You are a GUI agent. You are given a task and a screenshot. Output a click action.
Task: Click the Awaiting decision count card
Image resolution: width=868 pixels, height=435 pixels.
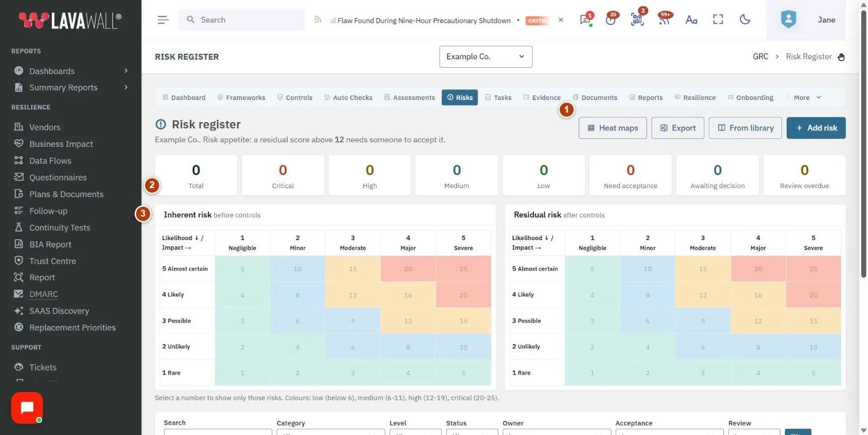718,176
